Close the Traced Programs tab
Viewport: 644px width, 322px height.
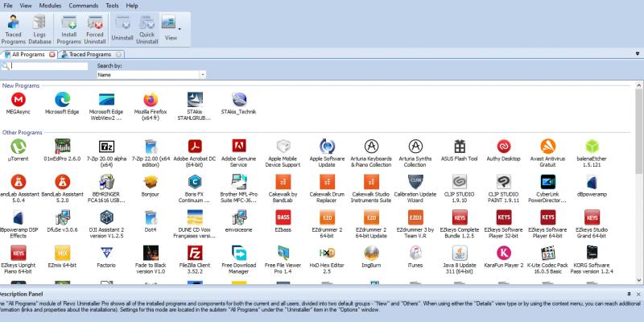tap(118, 54)
